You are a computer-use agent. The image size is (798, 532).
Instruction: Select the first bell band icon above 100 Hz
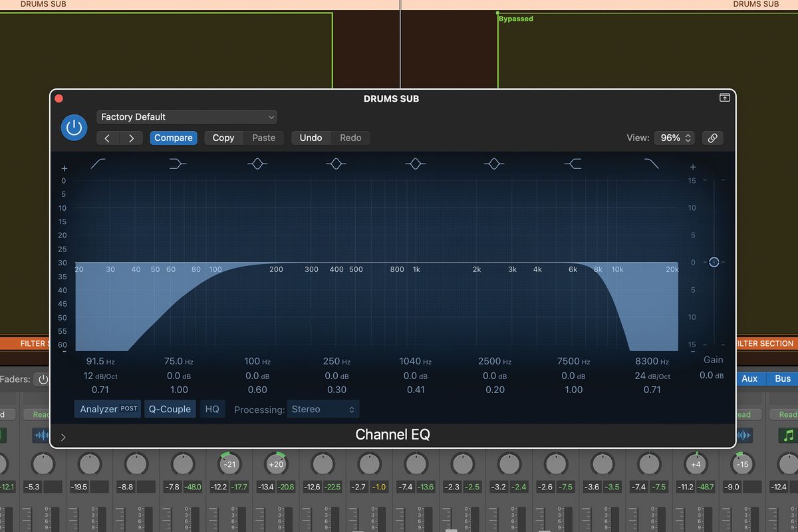pyautogui.click(x=257, y=163)
